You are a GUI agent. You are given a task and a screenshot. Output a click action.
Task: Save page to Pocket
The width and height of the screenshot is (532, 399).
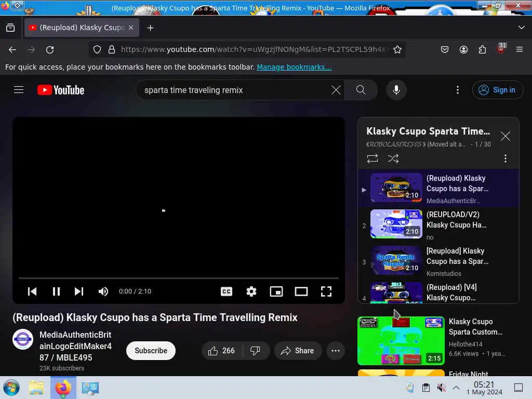(x=445, y=49)
